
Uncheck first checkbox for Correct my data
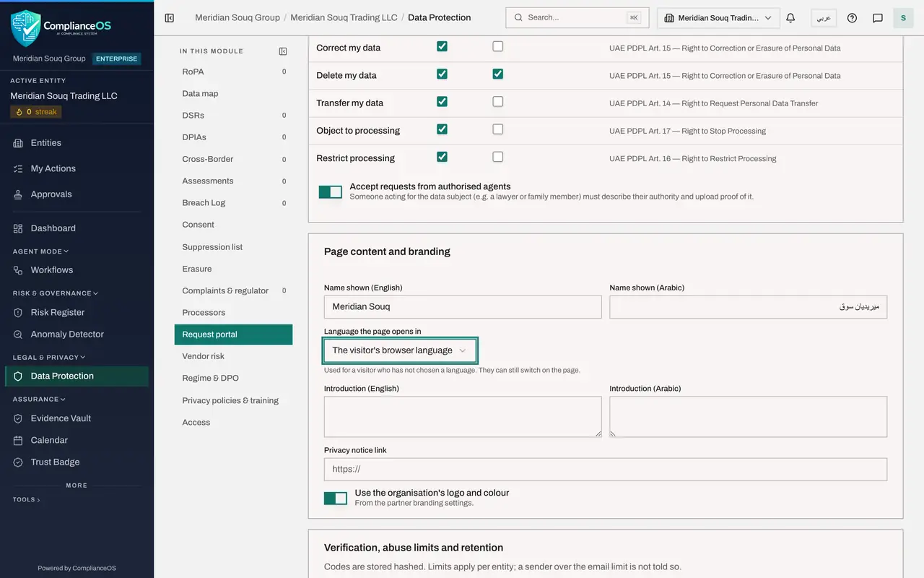[x=442, y=46]
